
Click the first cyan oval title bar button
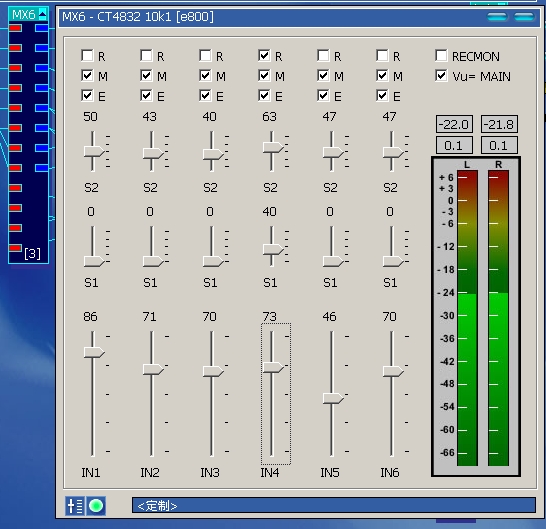click(x=497, y=17)
